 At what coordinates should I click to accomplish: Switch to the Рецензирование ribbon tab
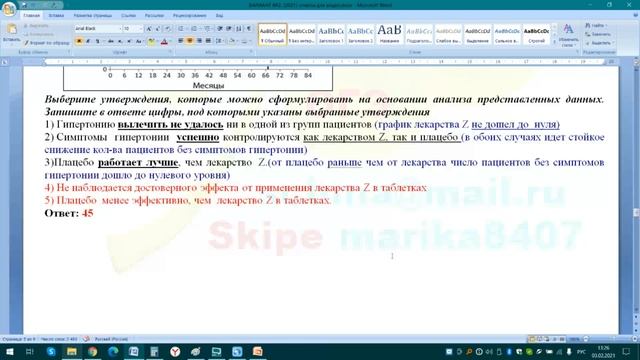click(189, 16)
